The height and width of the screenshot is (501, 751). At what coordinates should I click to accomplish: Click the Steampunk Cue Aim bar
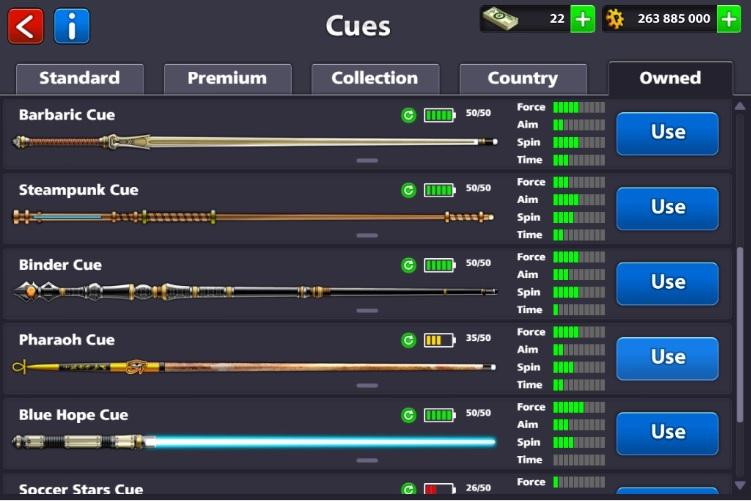click(x=579, y=200)
